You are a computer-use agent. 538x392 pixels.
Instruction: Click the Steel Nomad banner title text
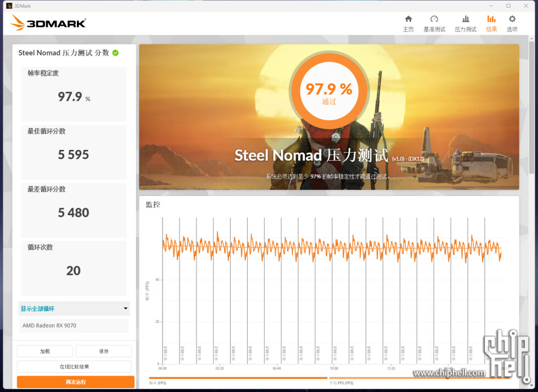312,155
